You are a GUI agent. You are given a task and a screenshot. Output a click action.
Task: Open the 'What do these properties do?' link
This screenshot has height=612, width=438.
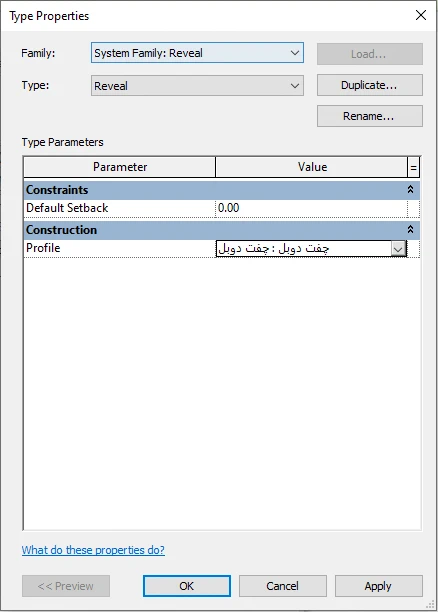(x=93, y=550)
